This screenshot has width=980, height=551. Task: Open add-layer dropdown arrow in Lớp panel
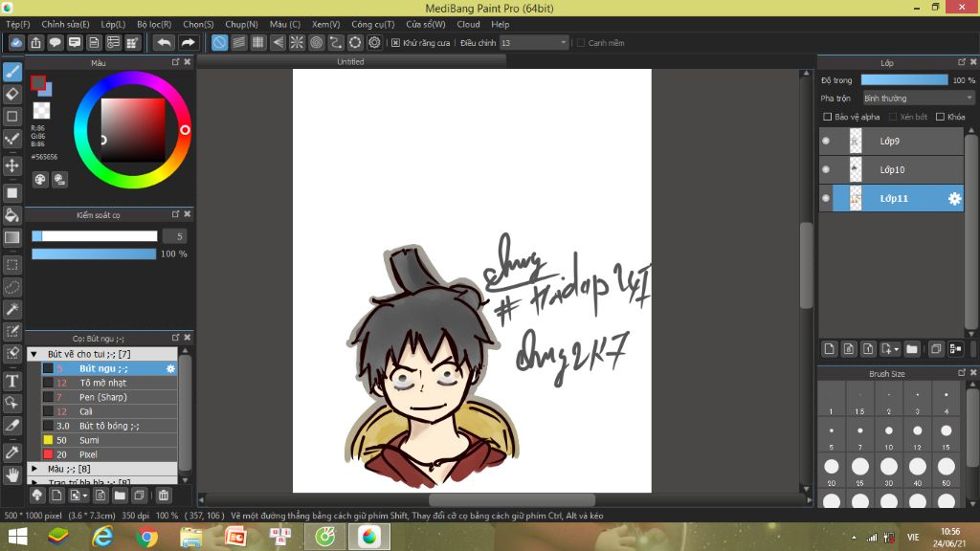pyautogui.click(x=896, y=350)
